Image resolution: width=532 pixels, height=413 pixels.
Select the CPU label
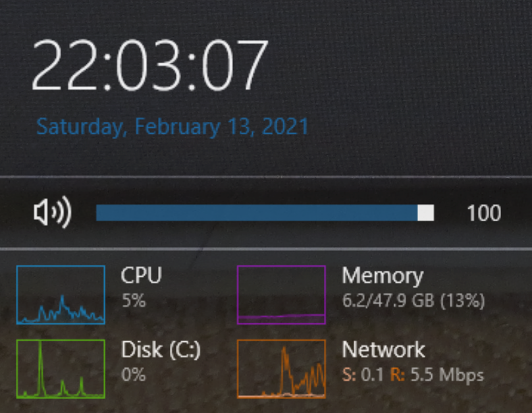[141, 276]
